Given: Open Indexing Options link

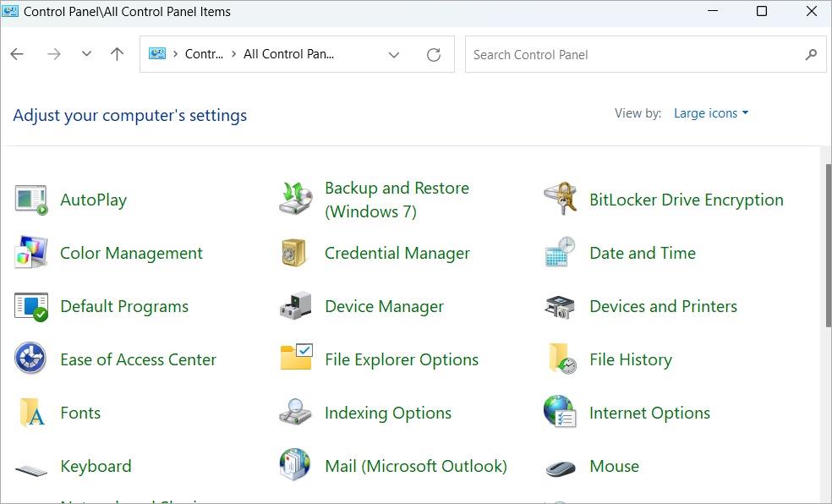Looking at the screenshot, I should pyautogui.click(x=388, y=413).
